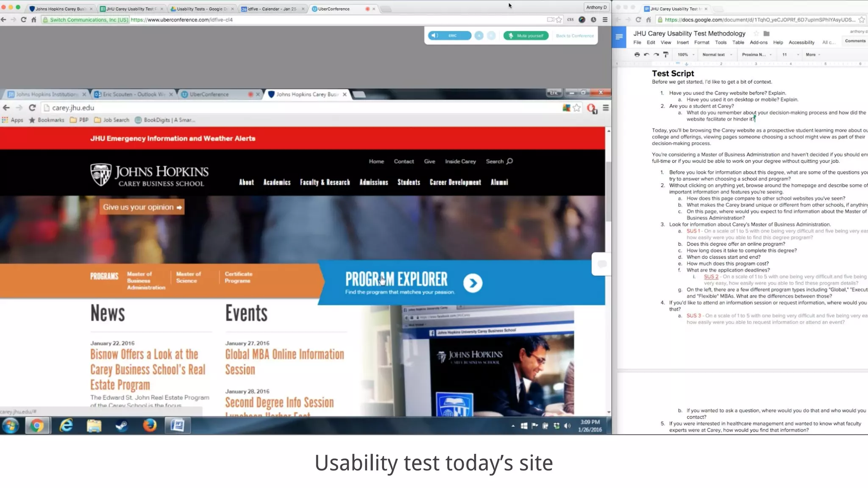Open Global MBA Online Information Session event
The image size is (868, 488).
pyautogui.click(x=284, y=362)
